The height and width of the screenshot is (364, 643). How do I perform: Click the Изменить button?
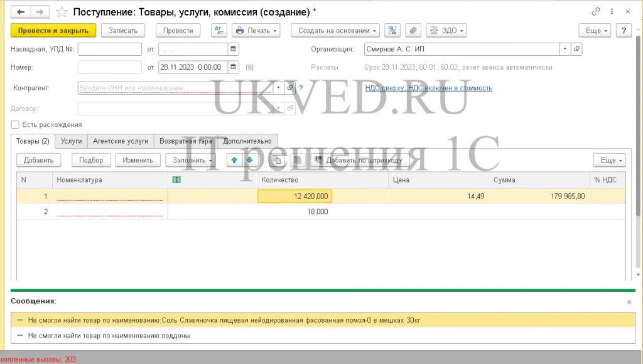pos(138,160)
